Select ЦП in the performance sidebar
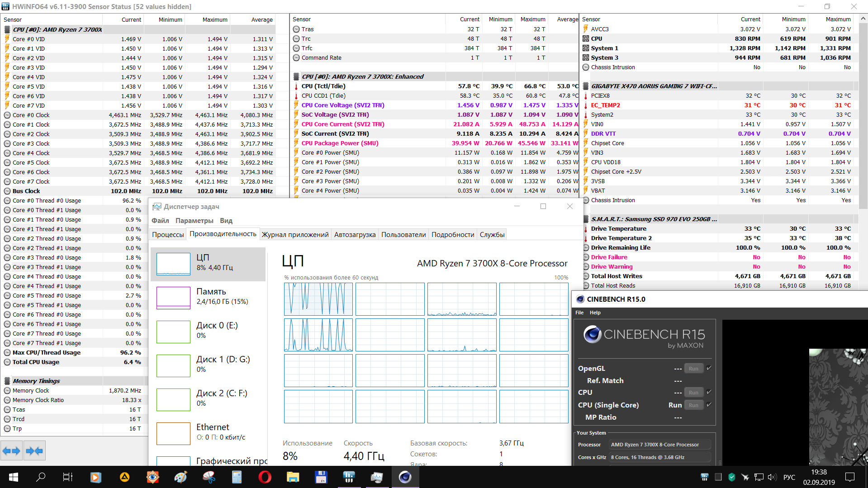The height and width of the screenshot is (488, 868). pyautogui.click(x=208, y=264)
